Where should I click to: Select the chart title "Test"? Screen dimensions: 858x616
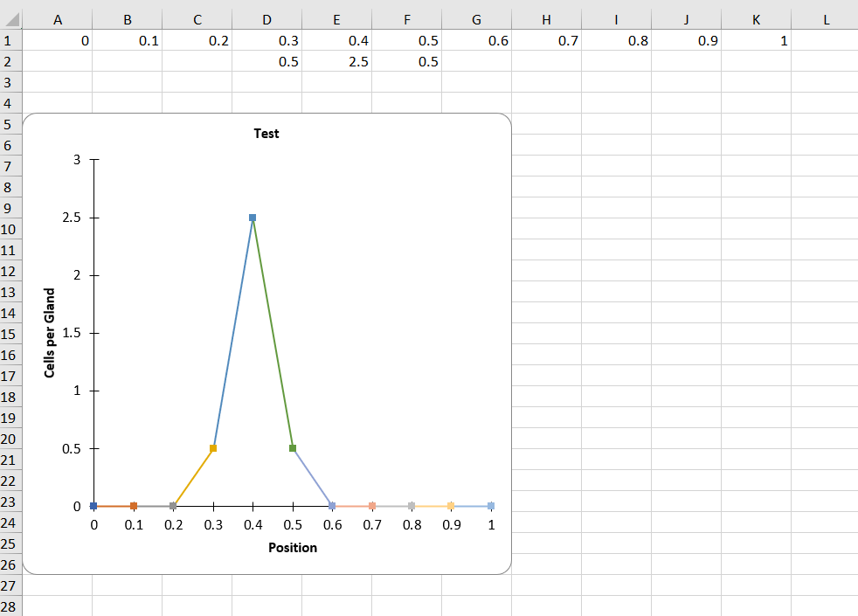[x=266, y=134]
